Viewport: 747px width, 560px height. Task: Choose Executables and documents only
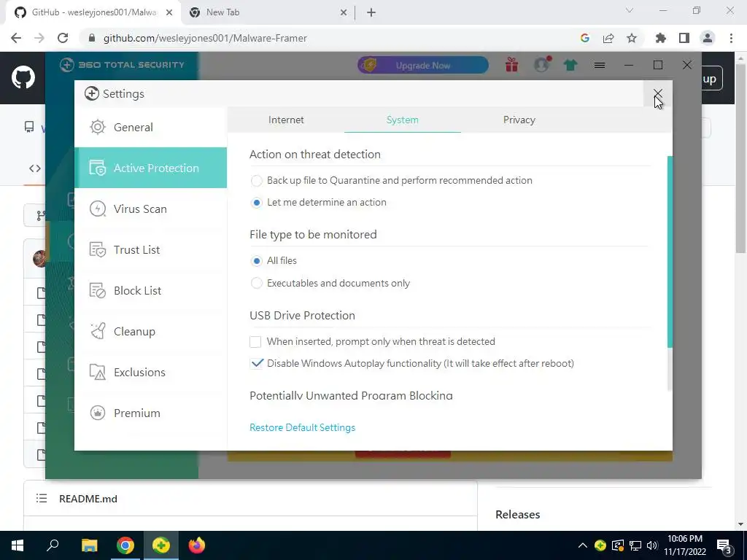[256, 284]
